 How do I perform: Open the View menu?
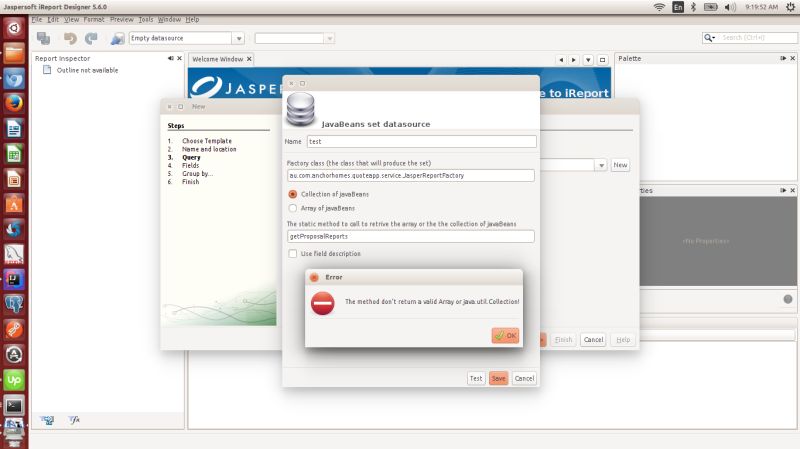[x=71, y=19]
